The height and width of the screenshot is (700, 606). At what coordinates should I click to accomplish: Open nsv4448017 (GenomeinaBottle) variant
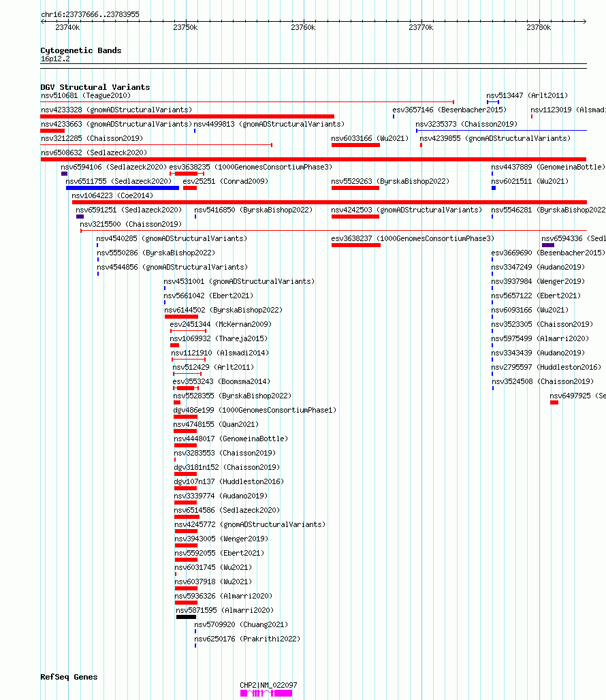(x=231, y=439)
